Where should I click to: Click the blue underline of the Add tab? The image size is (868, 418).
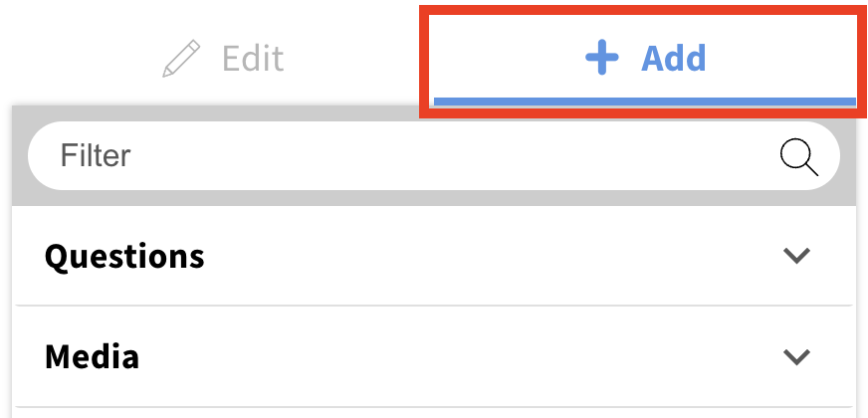pos(645,102)
